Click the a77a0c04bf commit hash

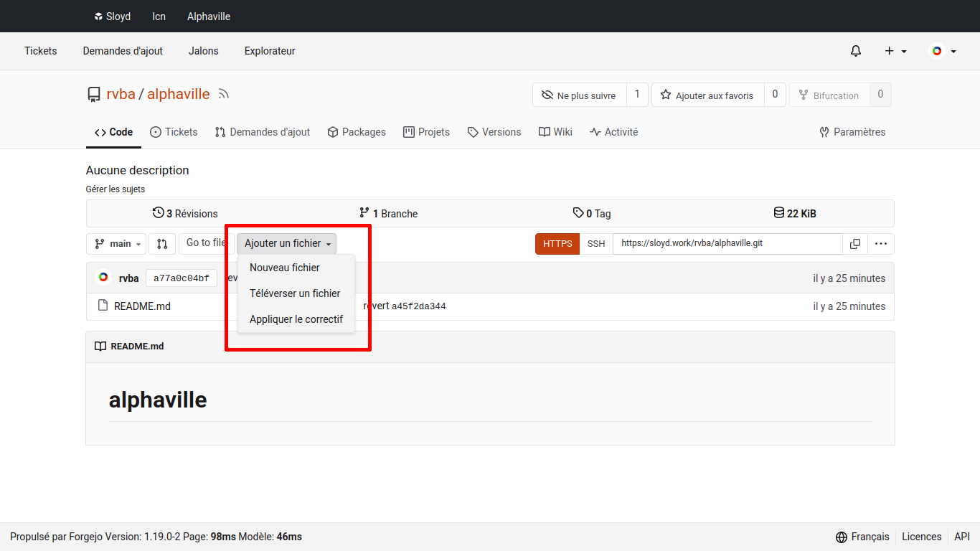(181, 278)
